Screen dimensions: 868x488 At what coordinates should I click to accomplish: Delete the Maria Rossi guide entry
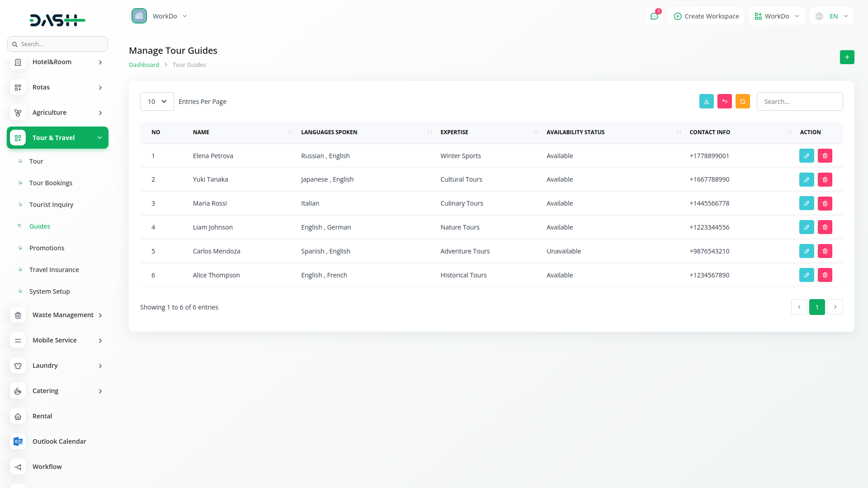pos(825,203)
